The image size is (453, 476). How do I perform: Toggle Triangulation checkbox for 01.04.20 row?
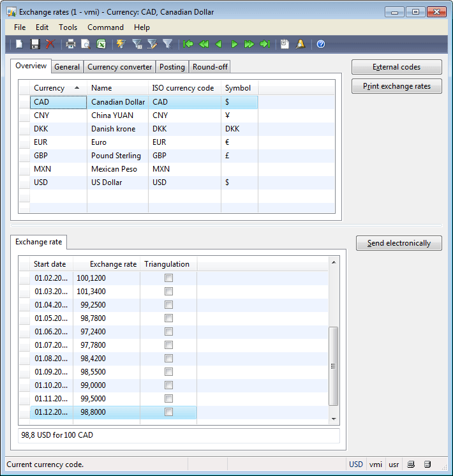click(168, 304)
